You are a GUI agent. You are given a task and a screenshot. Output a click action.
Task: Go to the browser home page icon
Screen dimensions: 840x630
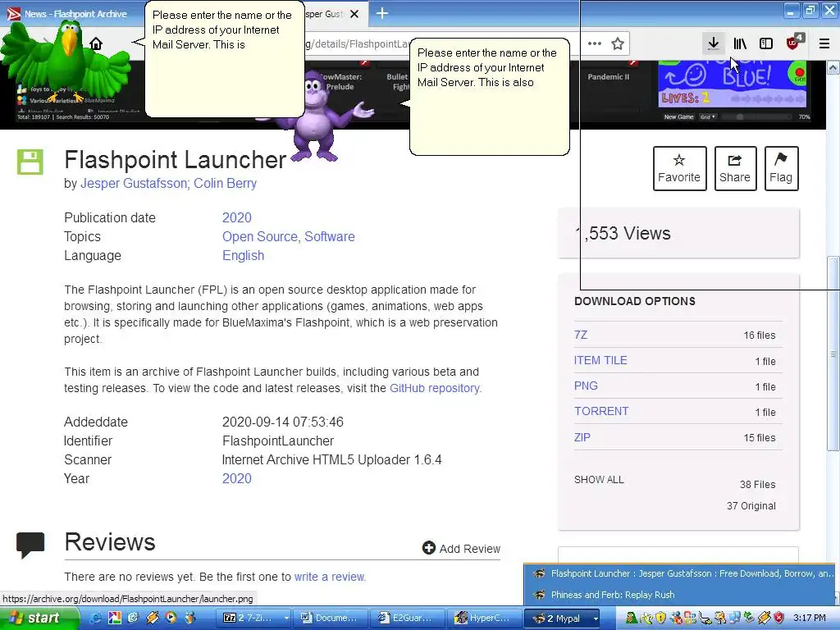coord(96,43)
